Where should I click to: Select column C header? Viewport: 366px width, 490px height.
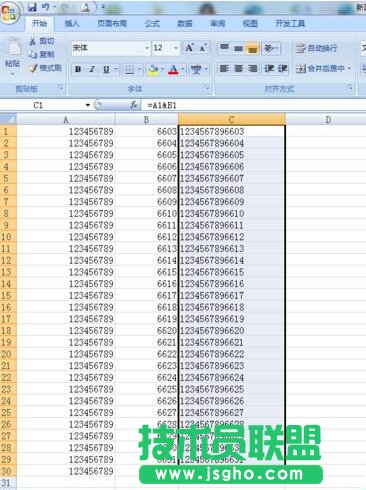[x=232, y=119]
